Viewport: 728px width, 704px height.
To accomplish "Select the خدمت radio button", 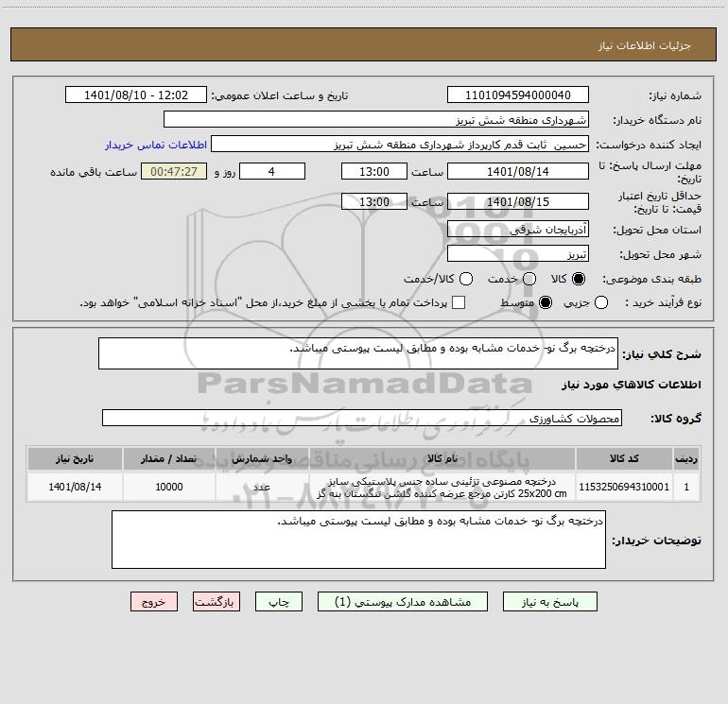I will pos(529,279).
